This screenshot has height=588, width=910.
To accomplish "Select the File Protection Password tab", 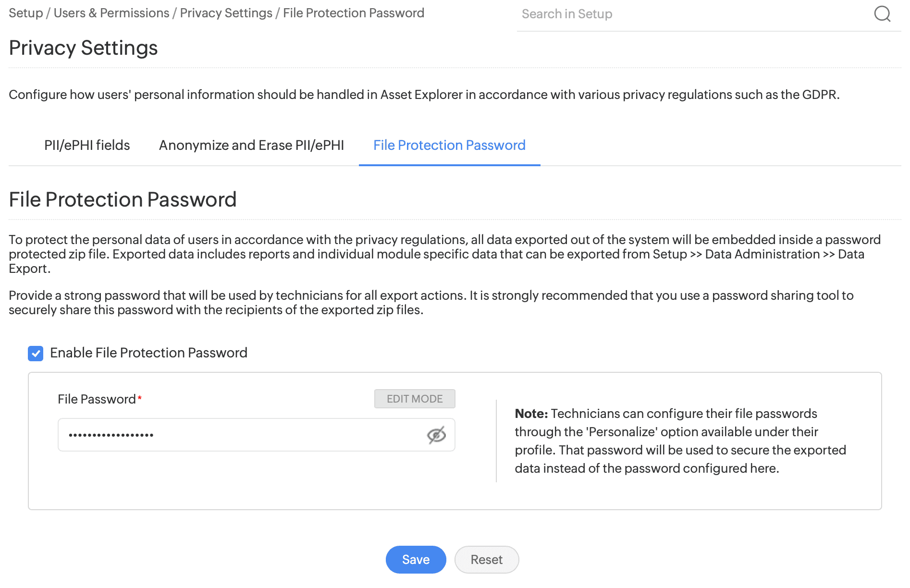I will [449, 145].
